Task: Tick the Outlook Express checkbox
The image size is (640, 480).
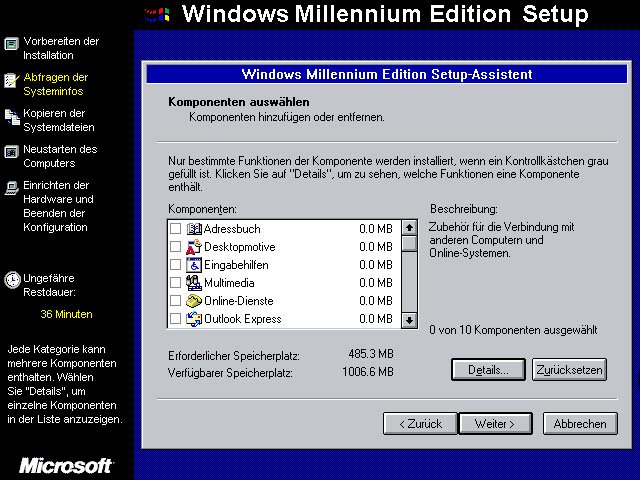Action: click(x=176, y=319)
